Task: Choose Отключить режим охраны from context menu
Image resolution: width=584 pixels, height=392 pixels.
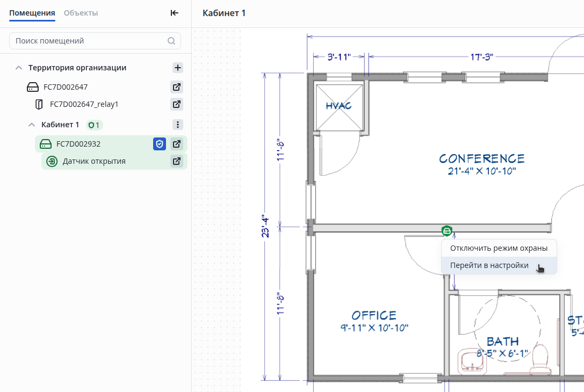Action: coord(498,248)
